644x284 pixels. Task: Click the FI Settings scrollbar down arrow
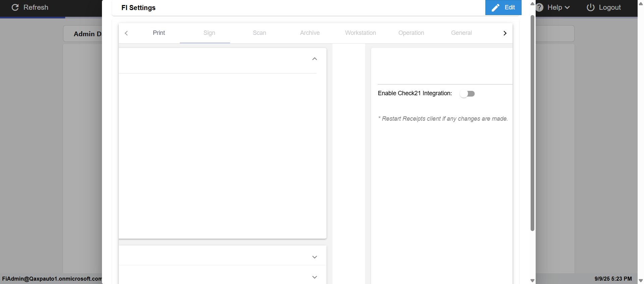click(x=532, y=281)
